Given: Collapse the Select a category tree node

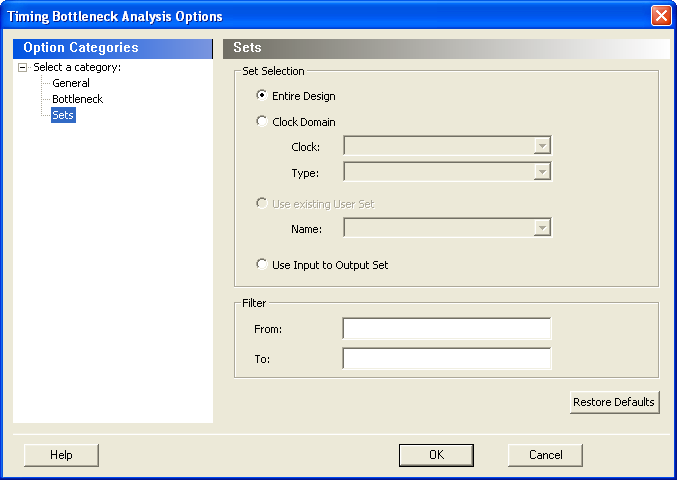Looking at the screenshot, I should pos(22,67).
